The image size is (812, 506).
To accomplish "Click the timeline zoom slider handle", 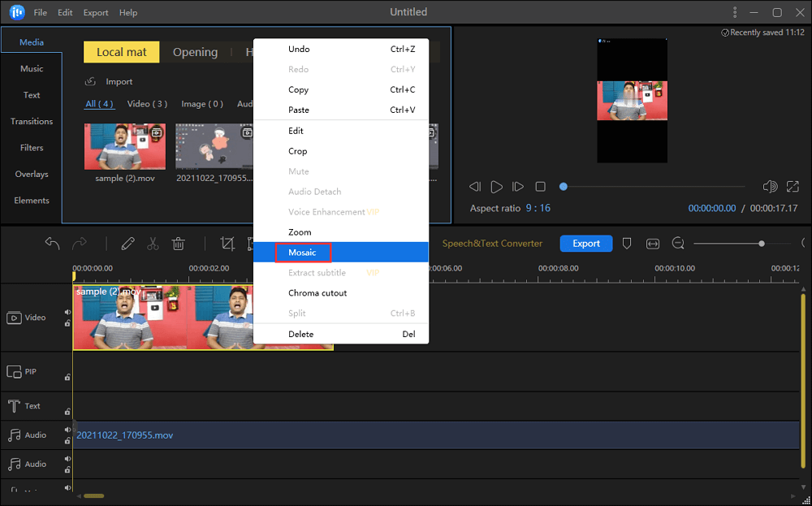I will (x=761, y=244).
